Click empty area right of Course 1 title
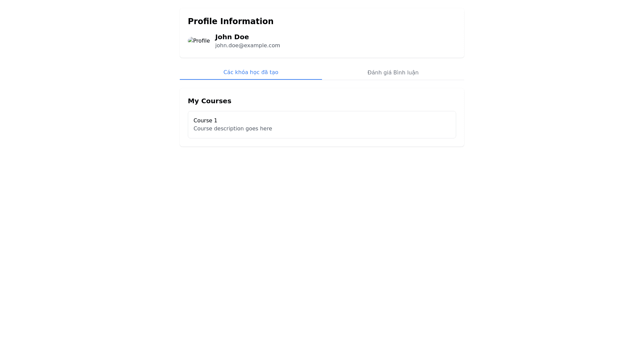Screen dimensions: 644x362 pyautogui.click(x=335, y=120)
